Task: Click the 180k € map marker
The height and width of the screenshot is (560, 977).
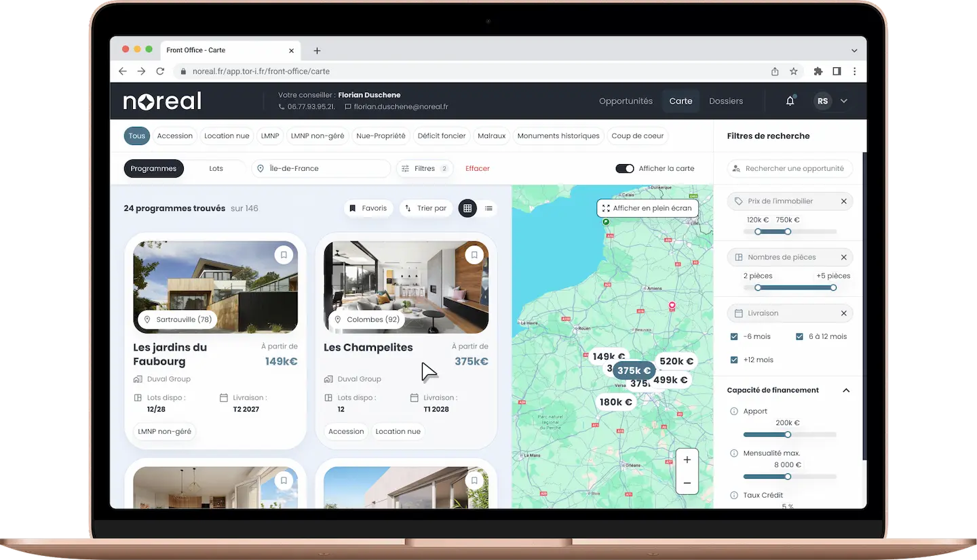Action: point(616,402)
